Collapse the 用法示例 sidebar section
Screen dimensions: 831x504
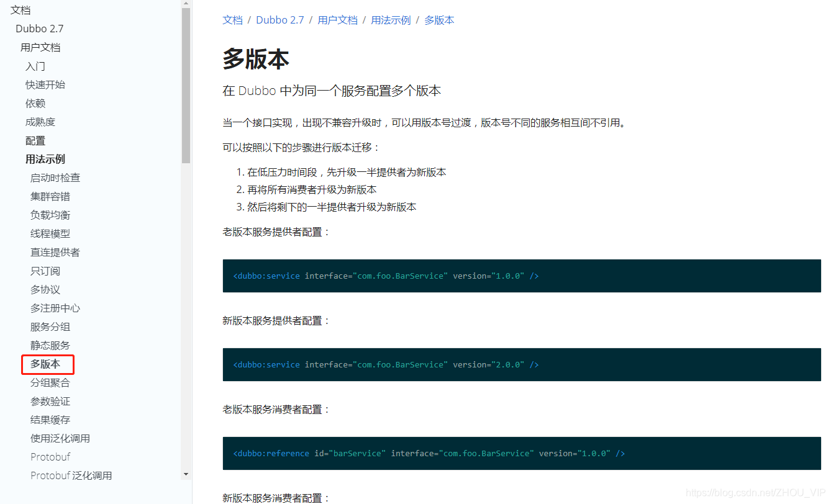coord(45,160)
